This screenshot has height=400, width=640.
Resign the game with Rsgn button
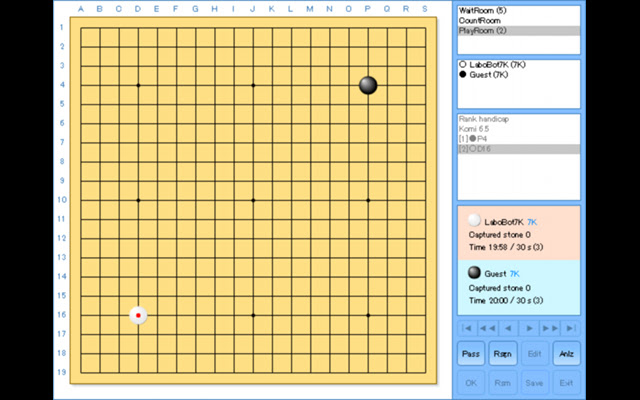coord(503,354)
